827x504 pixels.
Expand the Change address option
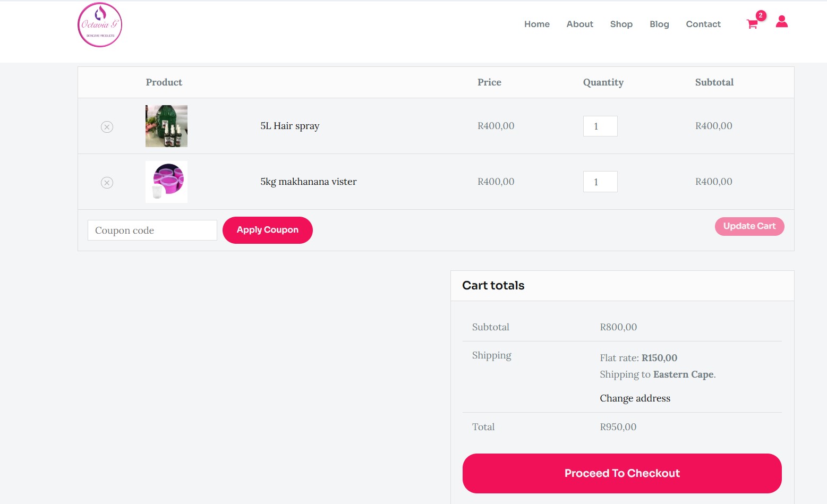[x=635, y=398]
